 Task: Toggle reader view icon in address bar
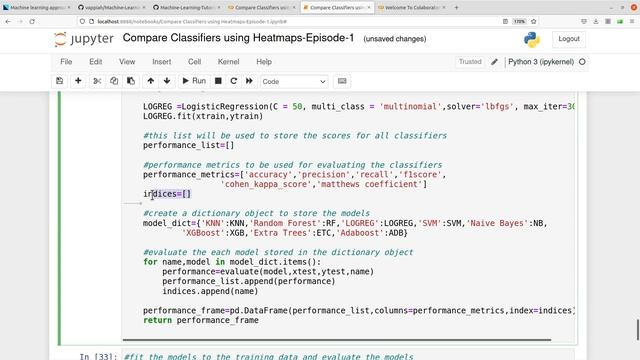(505, 21)
